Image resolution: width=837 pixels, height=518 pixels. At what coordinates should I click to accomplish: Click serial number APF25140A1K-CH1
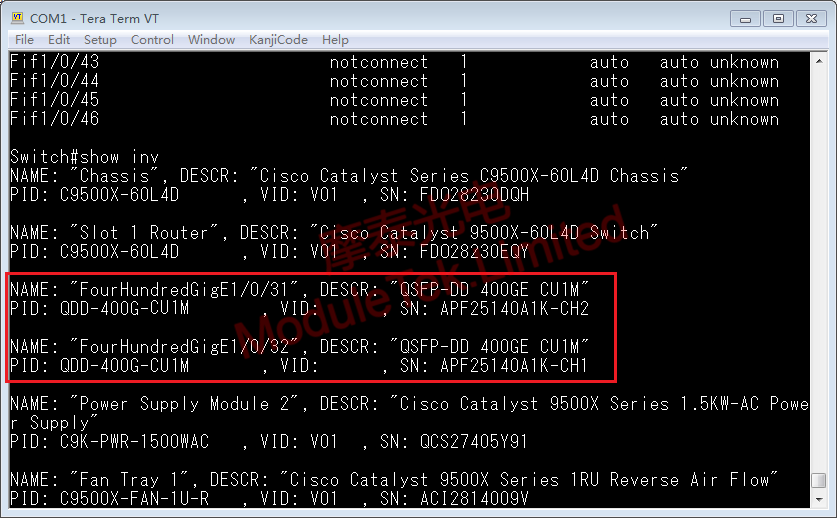click(515, 366)
